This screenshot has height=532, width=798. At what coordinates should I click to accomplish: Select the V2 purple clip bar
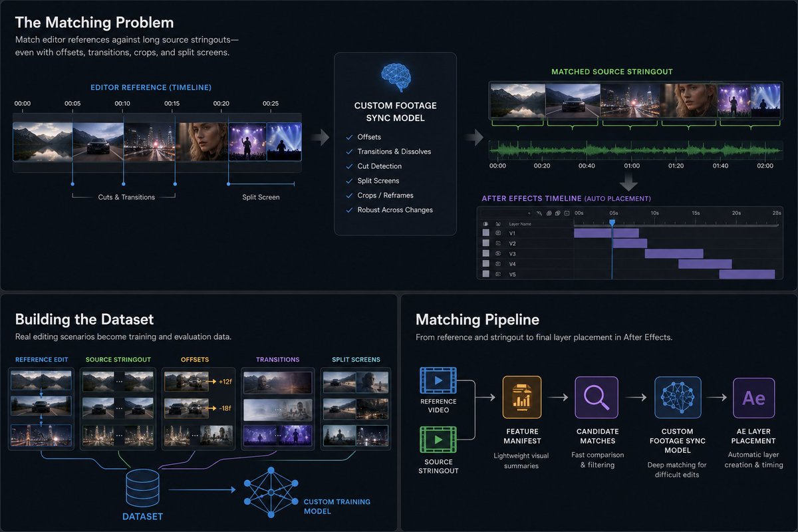(630, 243)
